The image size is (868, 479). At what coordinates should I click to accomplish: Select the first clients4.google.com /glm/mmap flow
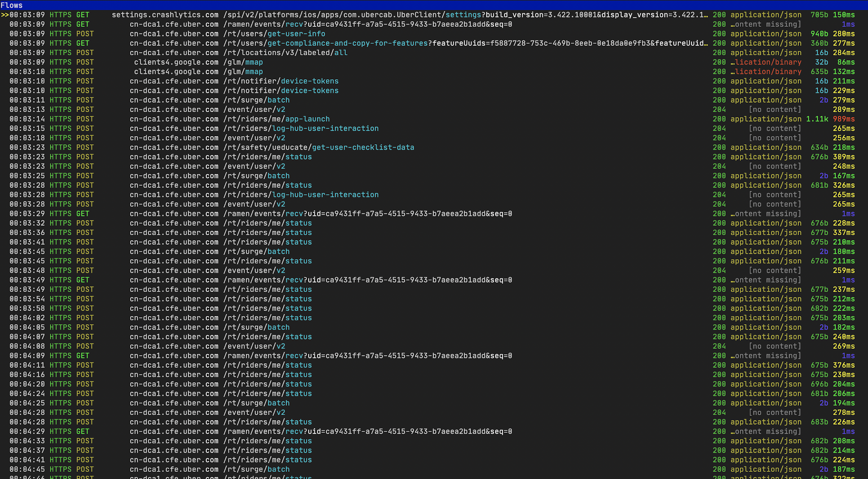tap(243, 62)
